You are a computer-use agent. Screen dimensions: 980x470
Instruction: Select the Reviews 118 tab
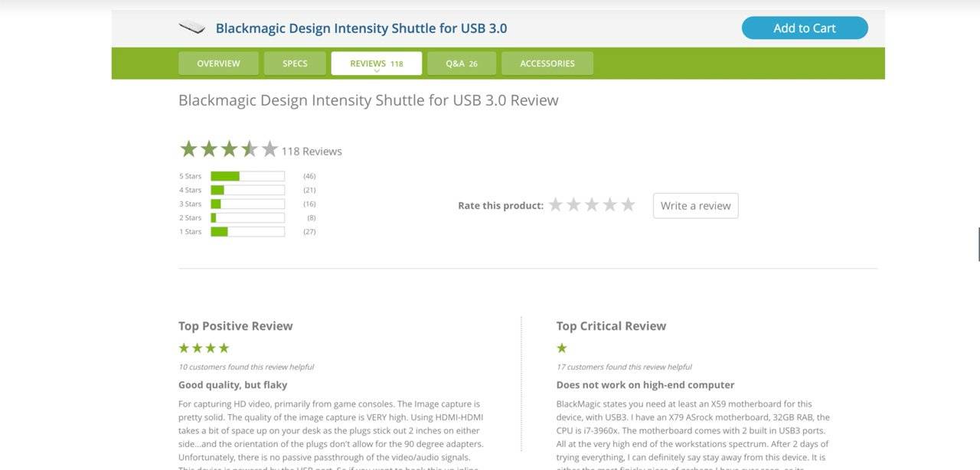(376, 64)
